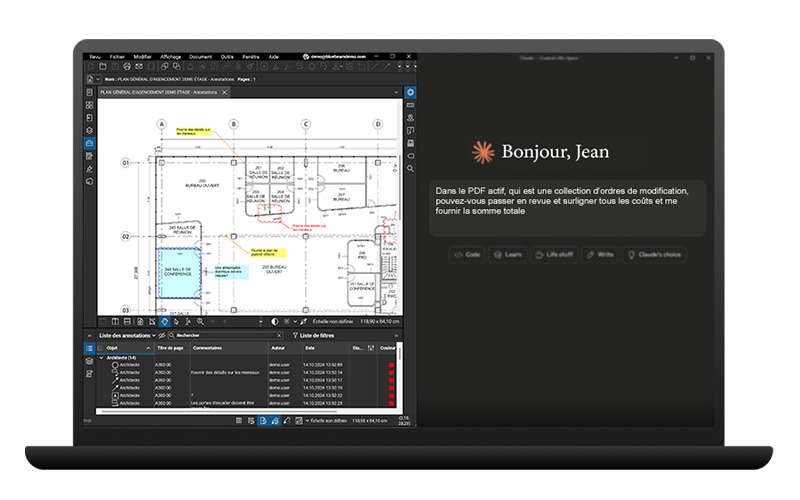Viewport: 800px width, 500px height.
Task: Click the Auteur column header
Action: click(284, 348)
